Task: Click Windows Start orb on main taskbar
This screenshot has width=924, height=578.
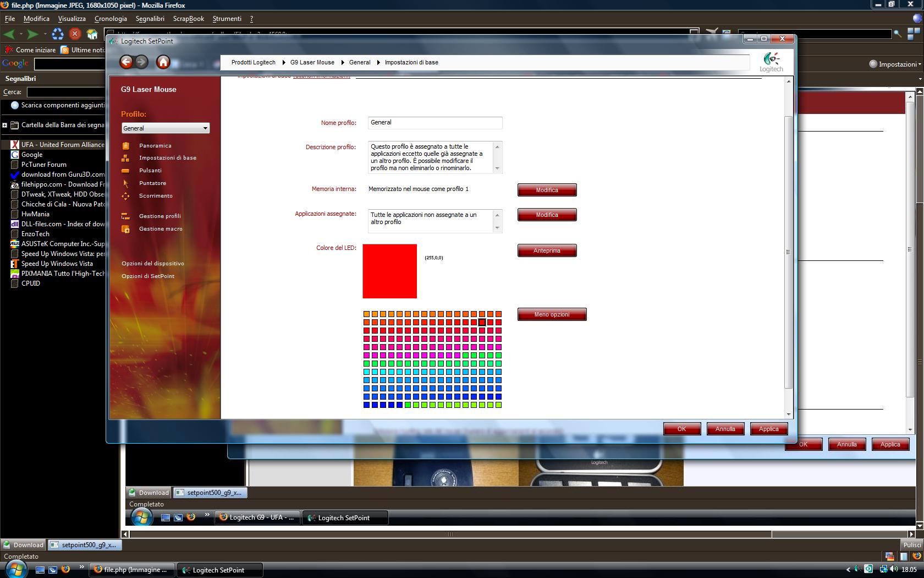Action: coord(15,569)
